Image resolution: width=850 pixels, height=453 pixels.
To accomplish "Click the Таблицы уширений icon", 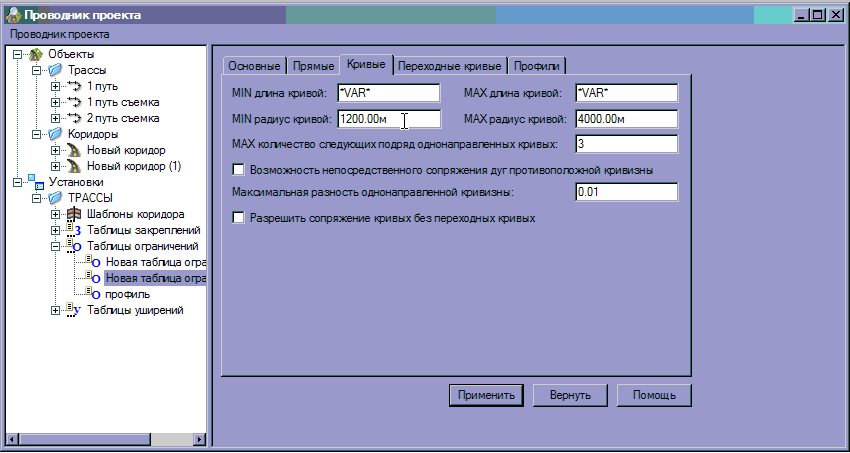I will [74, 310].
